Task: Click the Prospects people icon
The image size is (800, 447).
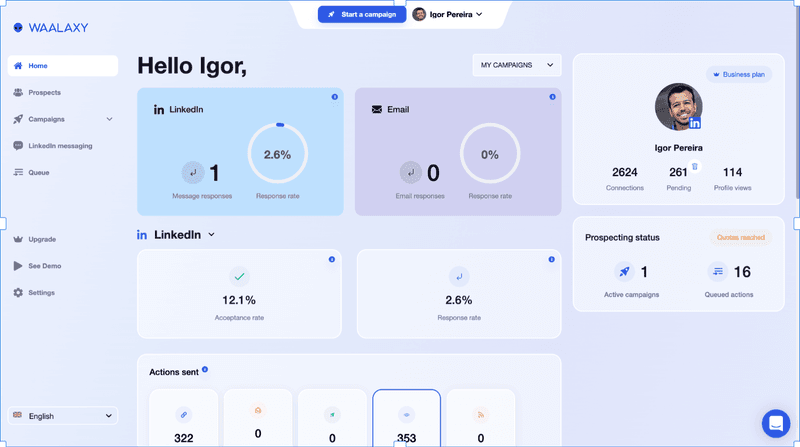Action: [18, 92]
